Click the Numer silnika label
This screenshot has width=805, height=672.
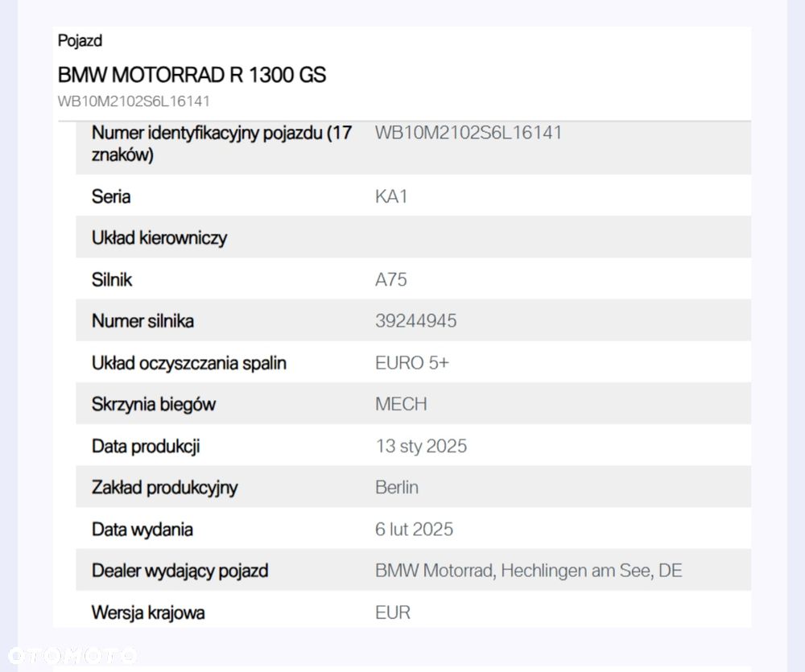click(142, 321)
